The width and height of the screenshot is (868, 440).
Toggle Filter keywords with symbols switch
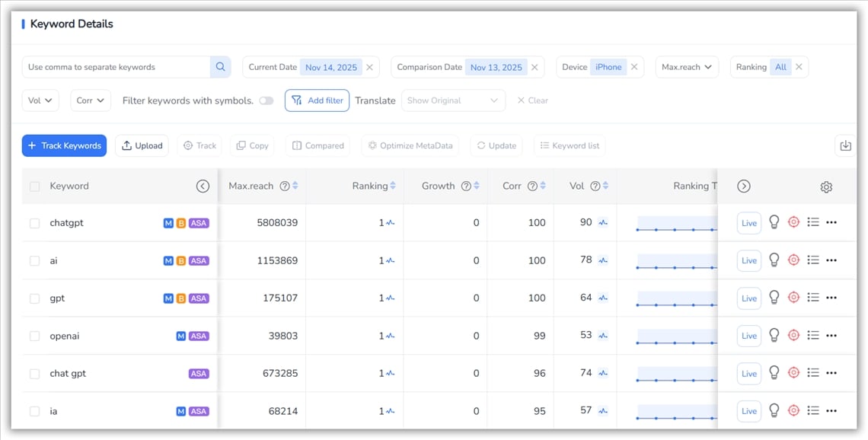pos(266,100)
